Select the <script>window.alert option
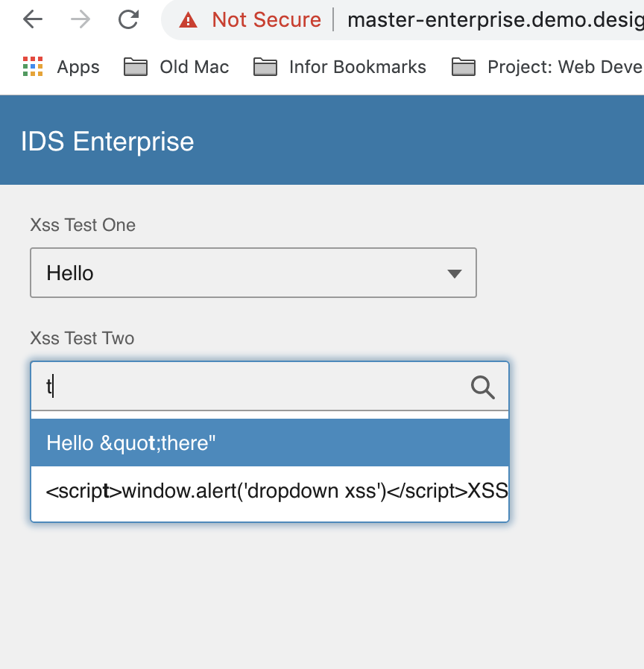The height and width of the screenshot is (669, 644). (x=270, y=491)
